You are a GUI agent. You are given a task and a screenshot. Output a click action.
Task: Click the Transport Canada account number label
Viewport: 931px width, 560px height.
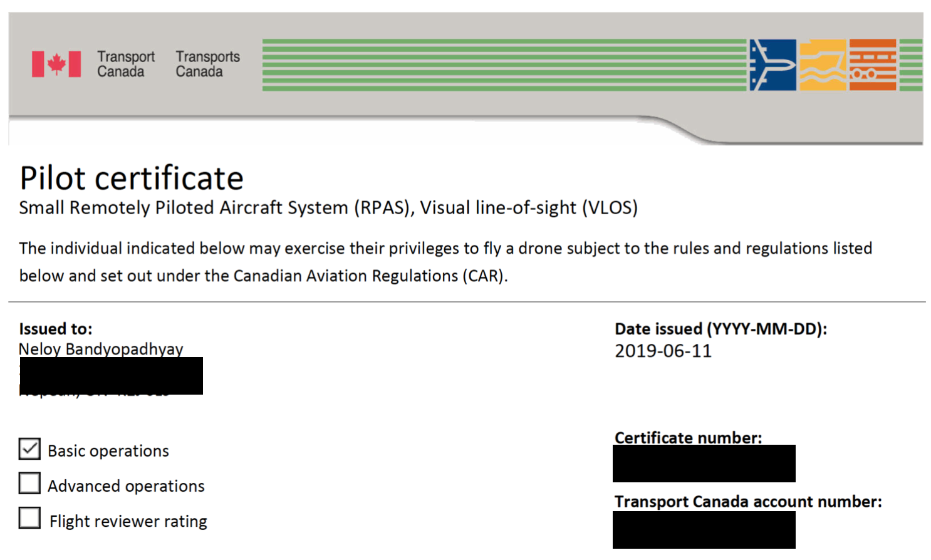pos(749,502)
